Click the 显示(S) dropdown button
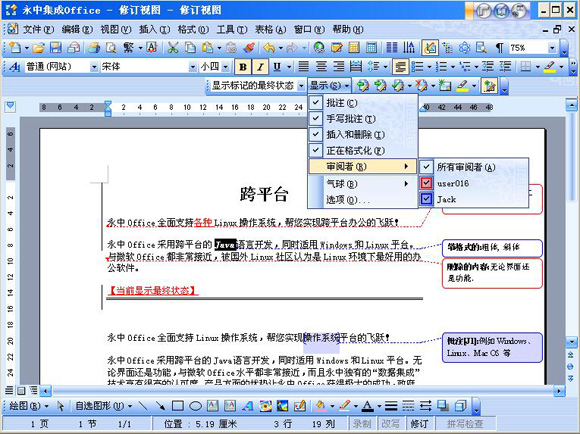 tap(329, 86)
